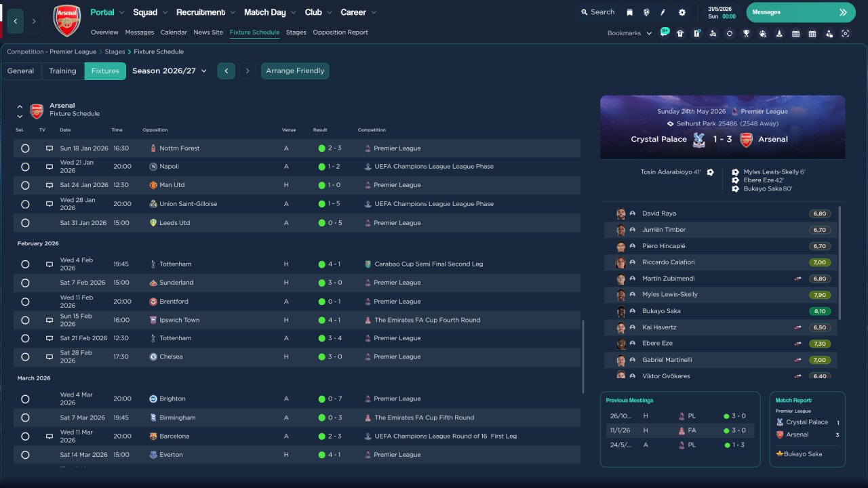Click the focus target icon ending the bookmarks bar
This screenshot has height=488, width=868.
tap(846, 33)
